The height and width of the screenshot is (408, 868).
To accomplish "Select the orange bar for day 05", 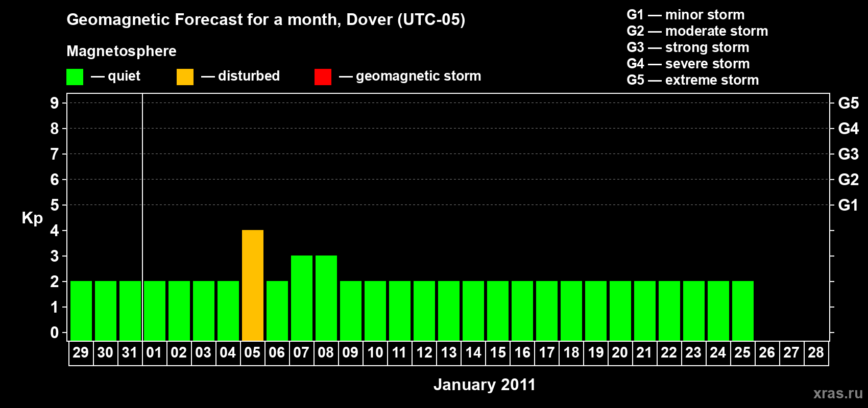I will pos(253,285).
